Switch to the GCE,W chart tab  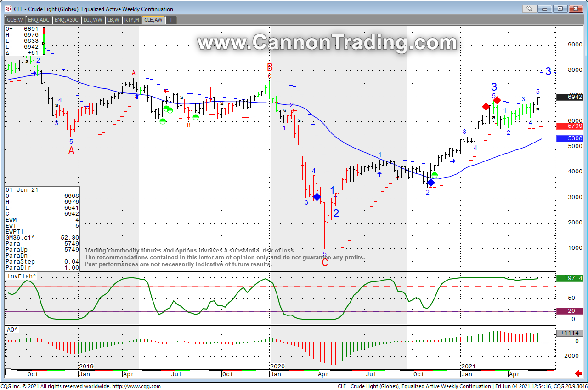pos(15,20)
